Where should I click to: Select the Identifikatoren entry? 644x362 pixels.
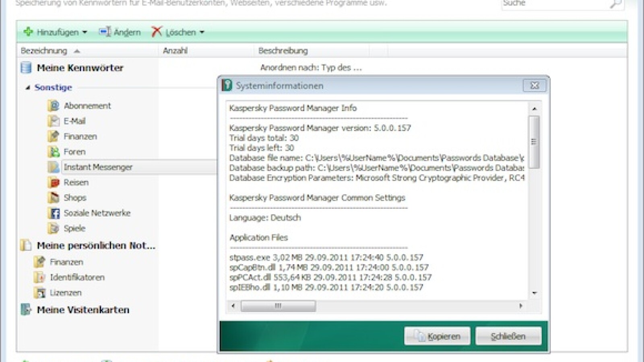tap(77, 277)
